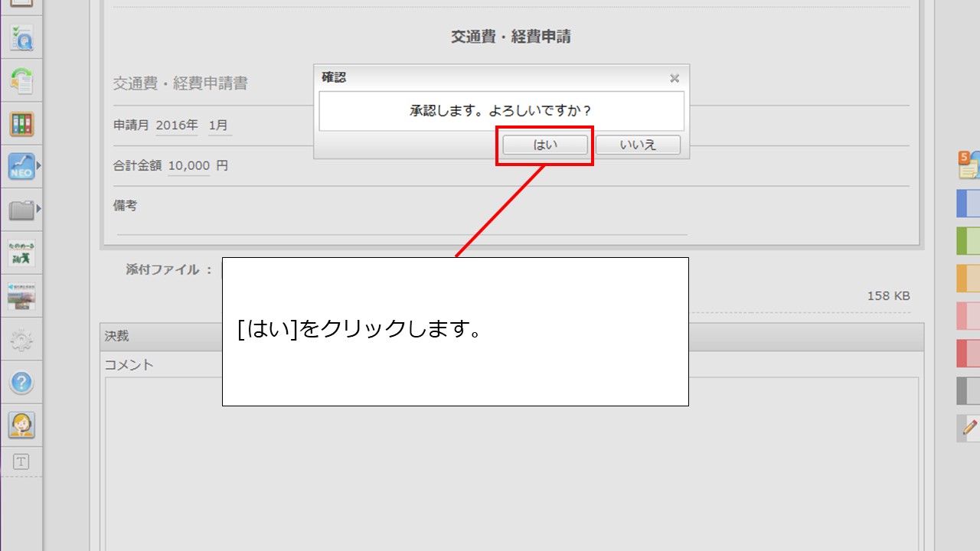Image resolution: width=980 pixels, height=551 pixels.
Task: Open the NEO chart icon in sidebar
Action: (x=21, y=166)
